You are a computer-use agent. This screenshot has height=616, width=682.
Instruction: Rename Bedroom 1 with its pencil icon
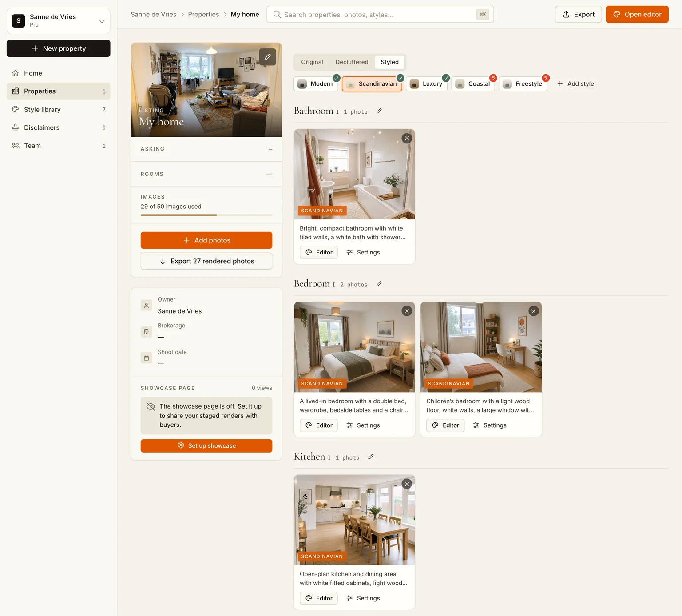[x=379, y=284]
